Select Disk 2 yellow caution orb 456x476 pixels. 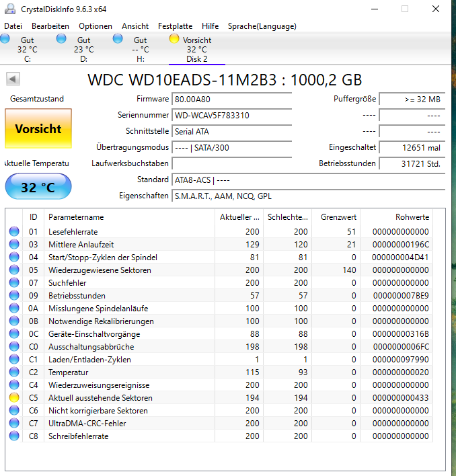174,39
